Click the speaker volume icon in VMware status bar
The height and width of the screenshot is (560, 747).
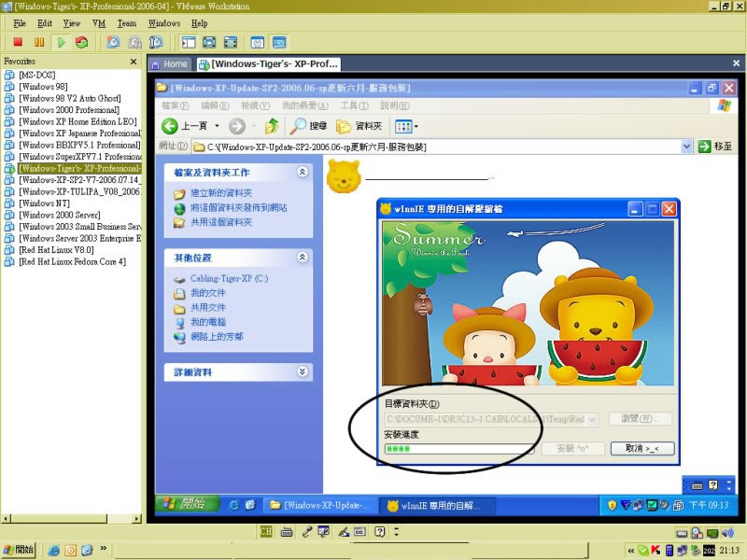coord(727,533)
